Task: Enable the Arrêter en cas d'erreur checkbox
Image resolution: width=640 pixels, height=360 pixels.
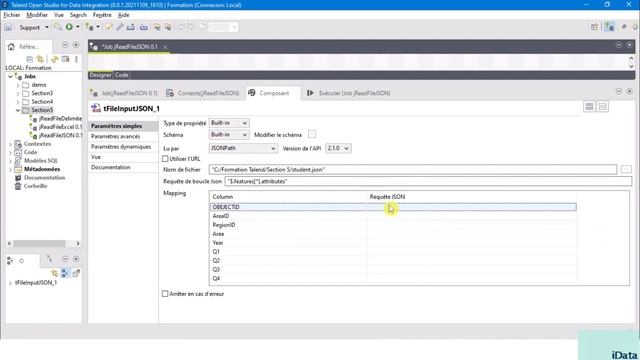Action: 165,294
